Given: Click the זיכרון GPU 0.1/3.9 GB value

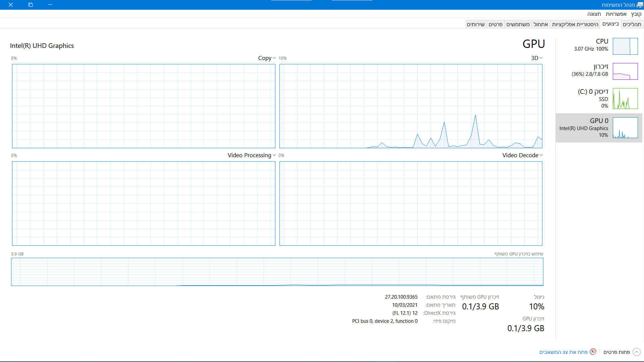Looking at the screenshot, I should 526,328.
